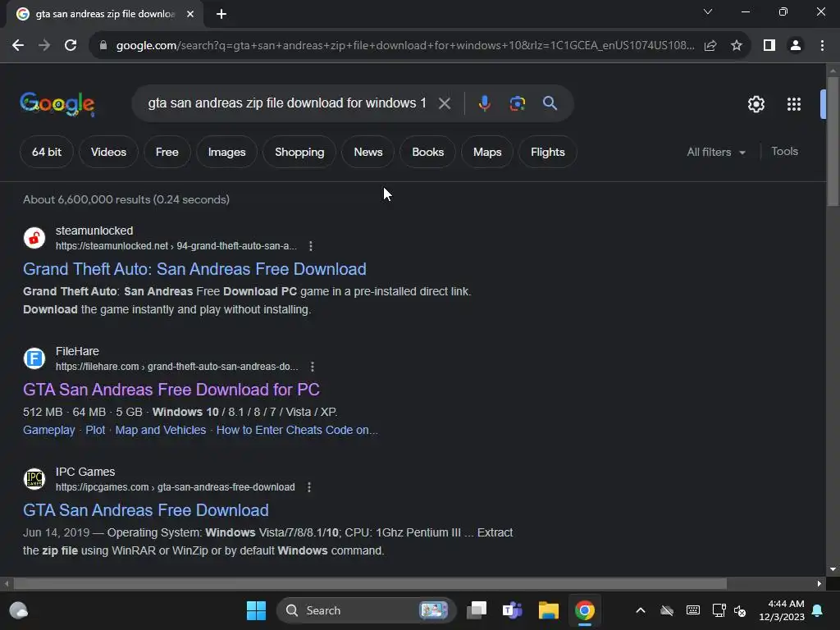840x630 pixels.
Task: Open the search Tools options
Action: [784, 152]
